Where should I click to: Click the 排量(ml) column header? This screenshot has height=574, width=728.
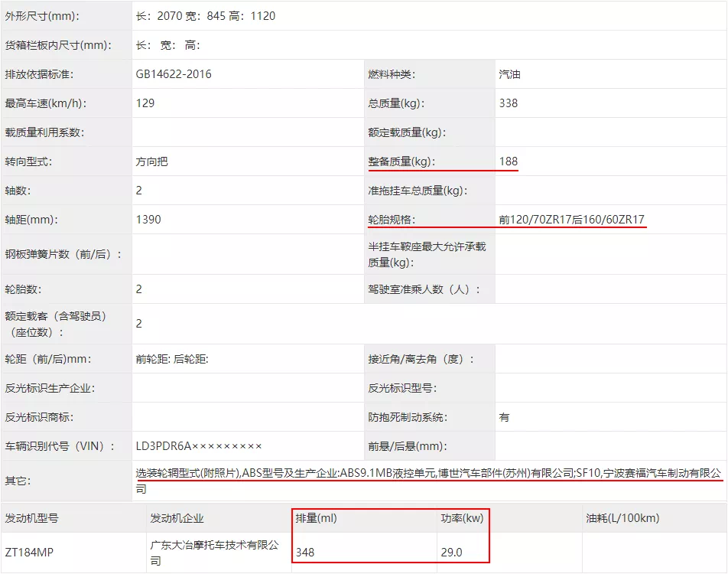[316, 518]
